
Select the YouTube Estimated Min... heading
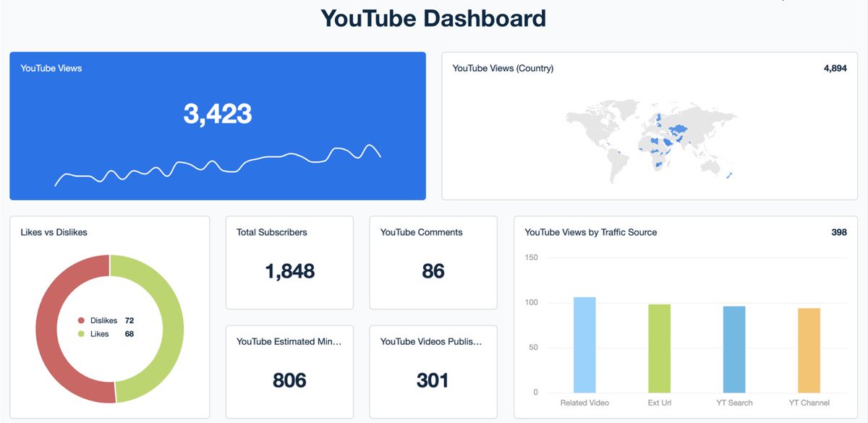coord(289,341)
